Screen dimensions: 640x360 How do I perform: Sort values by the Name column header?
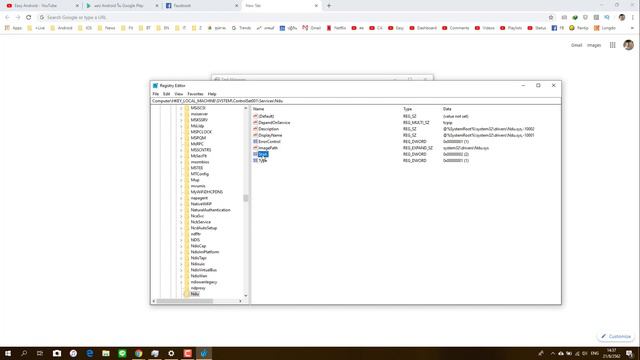pos(258,109)
